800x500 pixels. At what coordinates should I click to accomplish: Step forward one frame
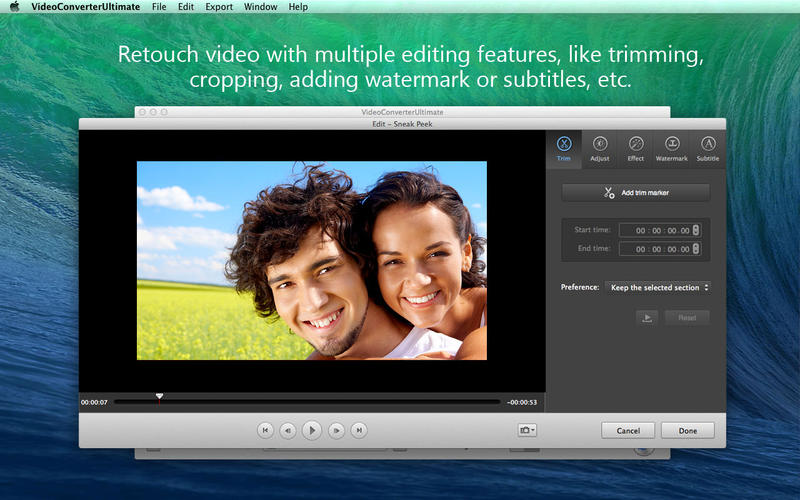point(336,430)
